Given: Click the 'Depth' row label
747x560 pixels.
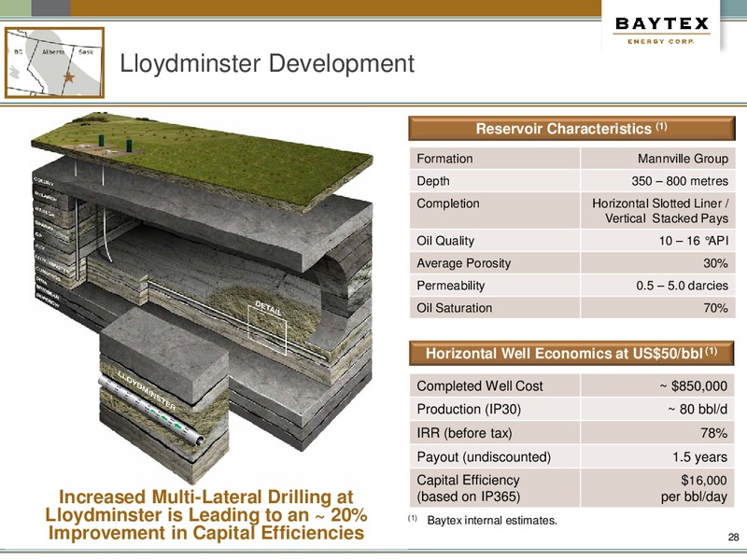Looking at the screenshot, I should point(432,181).
